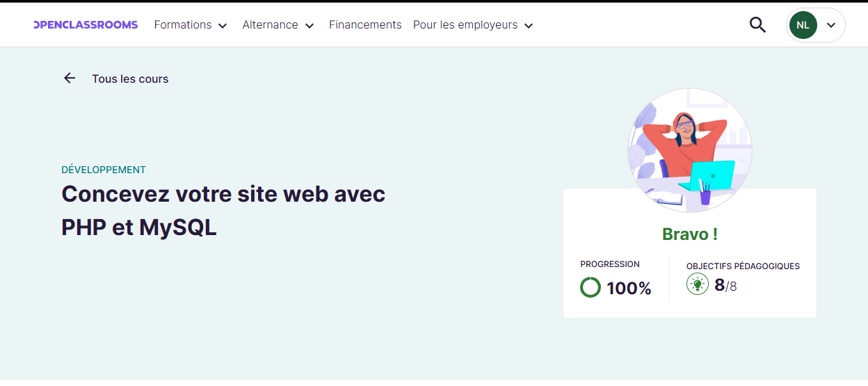The image size is (868, 386).
Task: Open the DÉVELOPPEMENT category link
Action: (x=104, y=170)
